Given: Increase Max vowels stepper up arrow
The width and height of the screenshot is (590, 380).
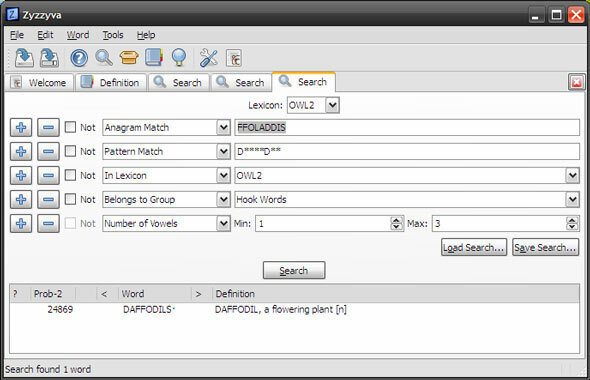Looking at the screenshot, I should (572, 220).
